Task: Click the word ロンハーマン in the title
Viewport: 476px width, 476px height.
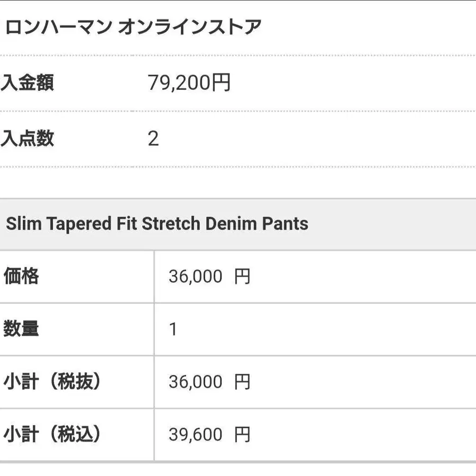Action: [x=58, y=26]
